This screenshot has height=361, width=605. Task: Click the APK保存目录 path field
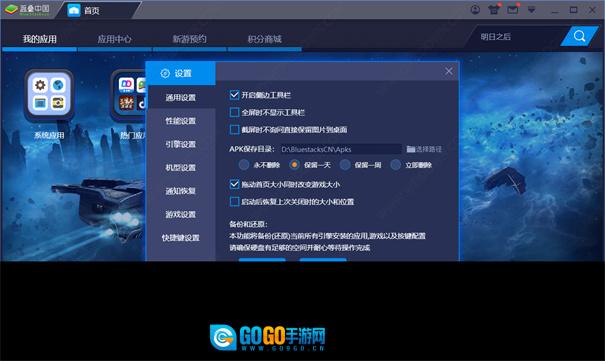[x=341, y=149]
